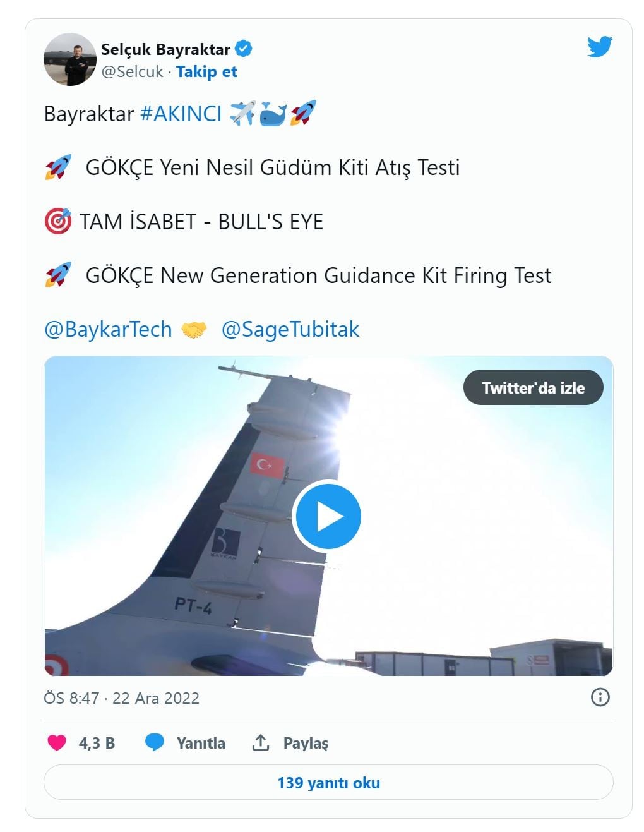Click the Yanıtla reply label

pyautogui.click(x=201, y=743)
